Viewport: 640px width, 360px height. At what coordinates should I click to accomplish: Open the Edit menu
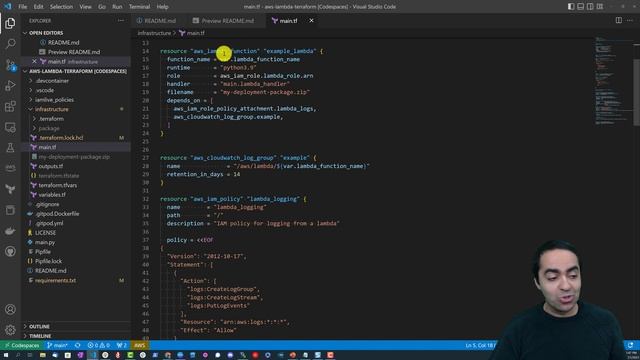click(x=38, y=7)
